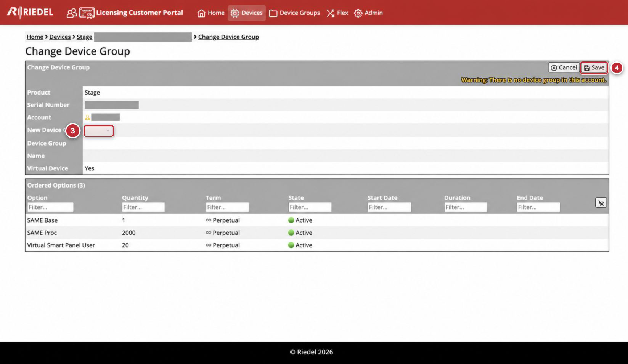Click the Quantity column header
Viewport: 628px width, 364px height.
point(135,198)
